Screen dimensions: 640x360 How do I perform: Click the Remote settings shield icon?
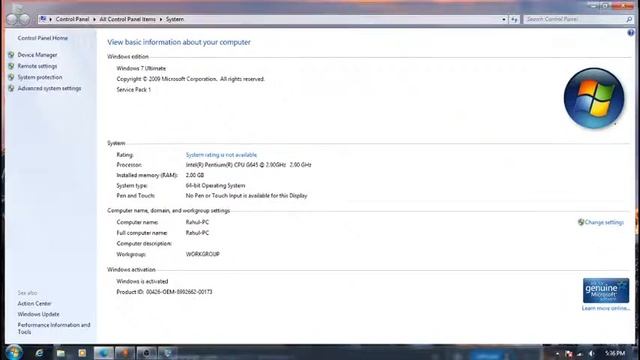click(11, 66)
